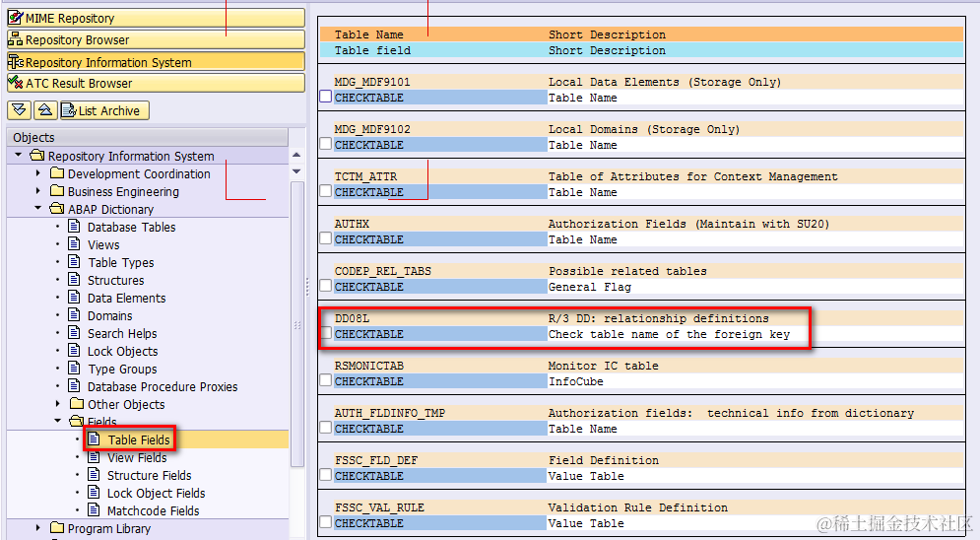Tick checkbox for RSMONICTAB CHECKTABLE row
This screenshot has height=540, width=980.
326,380
